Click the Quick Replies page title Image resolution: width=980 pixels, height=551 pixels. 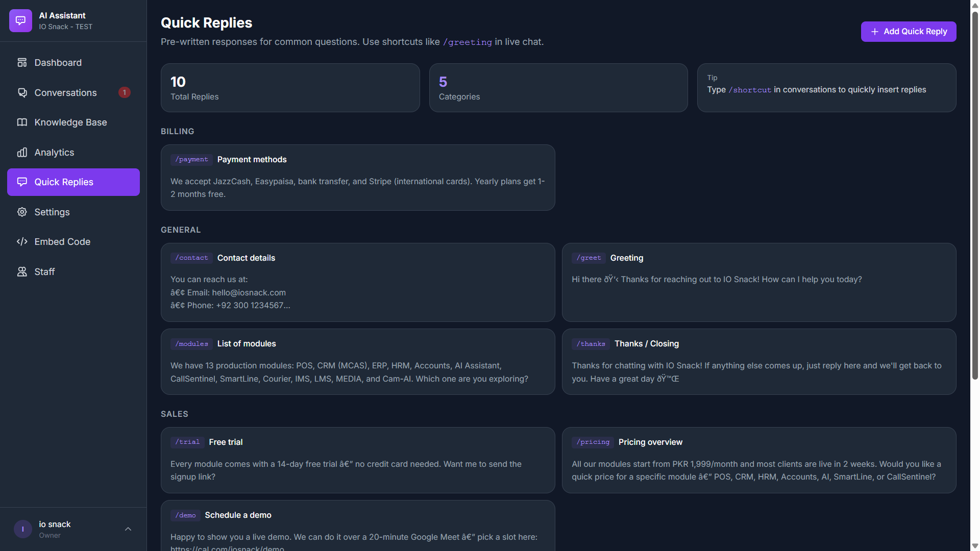[x=206, y=23]
